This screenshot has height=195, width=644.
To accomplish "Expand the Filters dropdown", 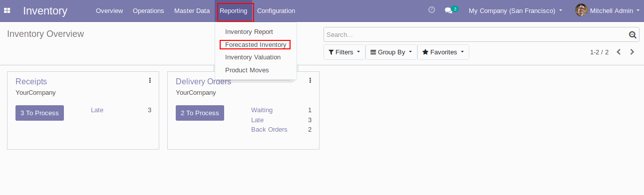I will [x=344, y=52].
